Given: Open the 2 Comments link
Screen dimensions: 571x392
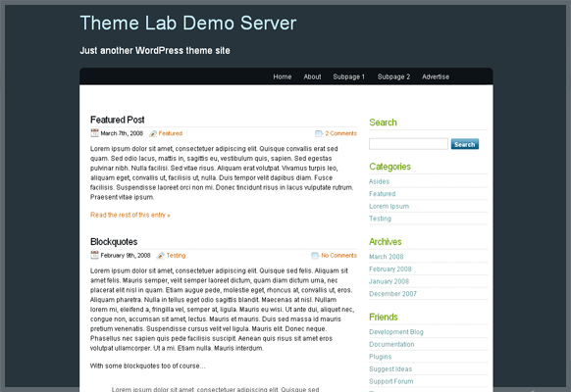Looking at the screenshot, I should (x=340, y=133).
